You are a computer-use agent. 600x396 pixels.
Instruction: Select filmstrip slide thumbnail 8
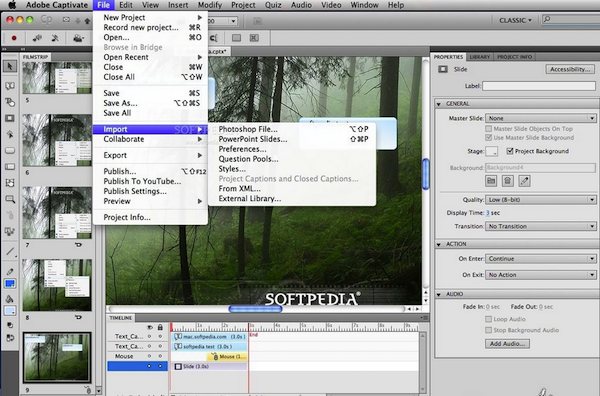pyautogui.click(x=57, y=285)
